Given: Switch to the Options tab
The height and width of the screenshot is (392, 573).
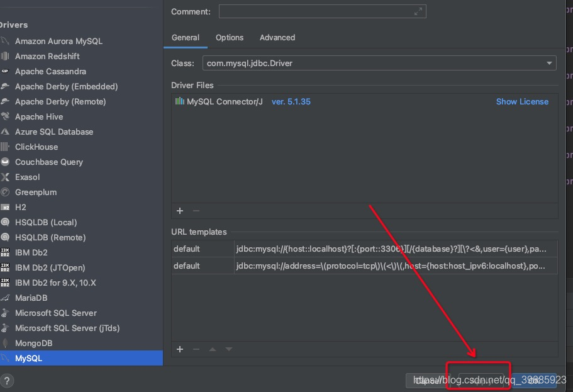Looking at the screenshot, I should pyautogui.click(x=230, y=38).
